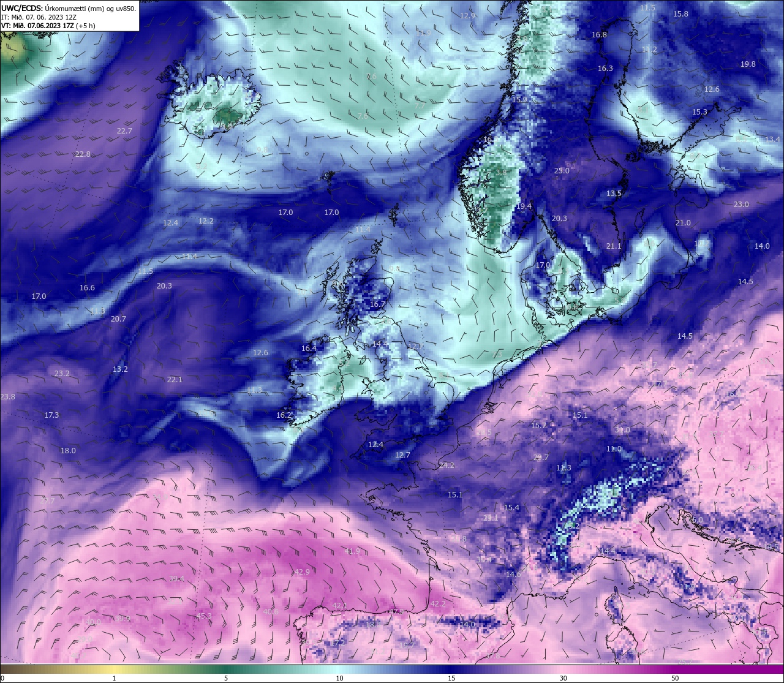Click the '15.7' value over Germany
Viewport: 784px width, 683px height.
(x=538, y=426)
